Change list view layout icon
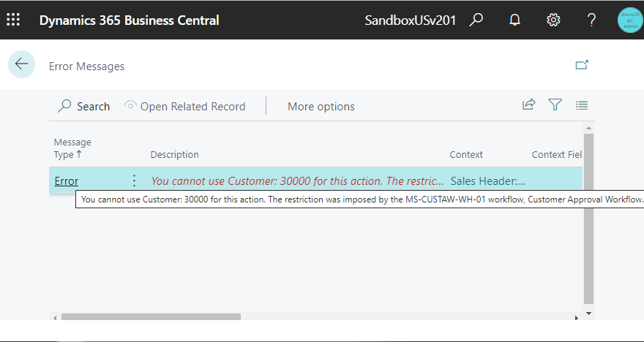Screen dimensions: 644x342 (x=582, y=105)
